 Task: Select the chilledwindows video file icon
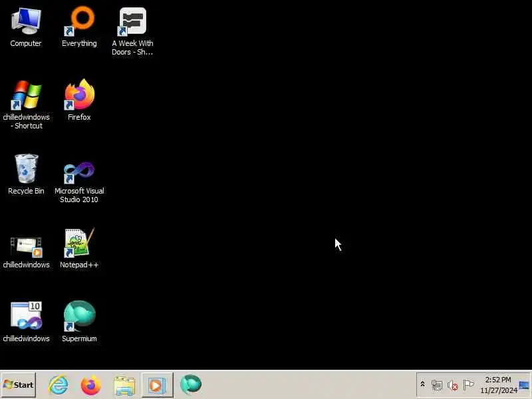[26, 252]
